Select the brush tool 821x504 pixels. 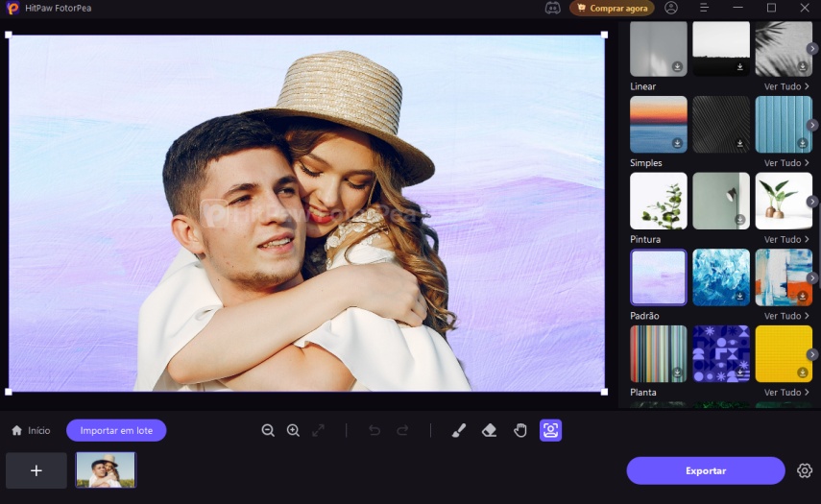458,431
